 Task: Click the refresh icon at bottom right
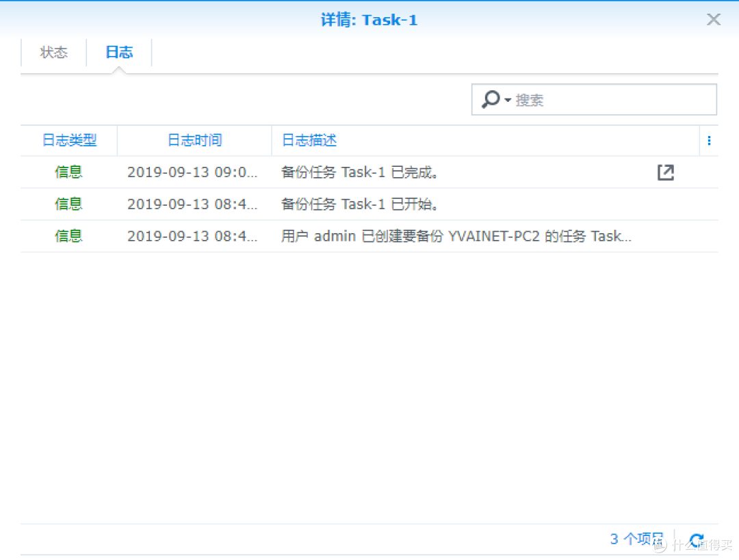(x=697, y=540)
